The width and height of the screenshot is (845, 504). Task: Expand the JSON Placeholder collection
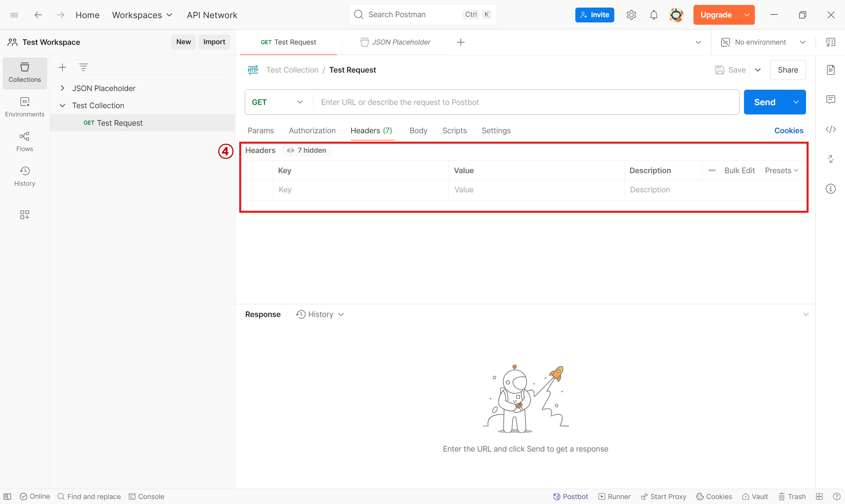click(62, 88)
